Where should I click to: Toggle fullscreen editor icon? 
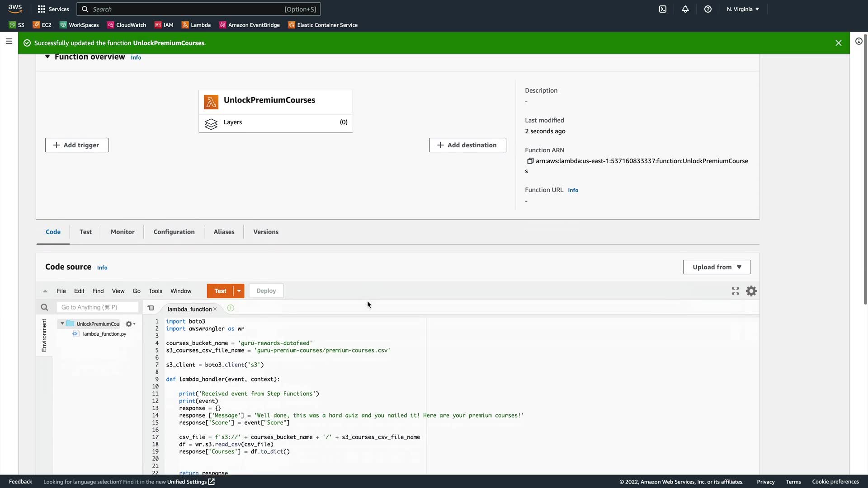(x=736, y=291)
